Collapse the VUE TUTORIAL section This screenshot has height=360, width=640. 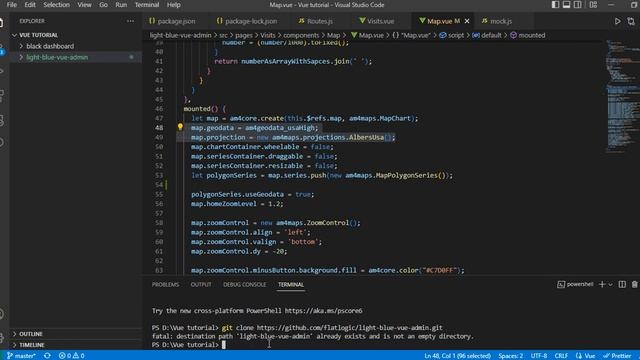click(x=38, y=35)
